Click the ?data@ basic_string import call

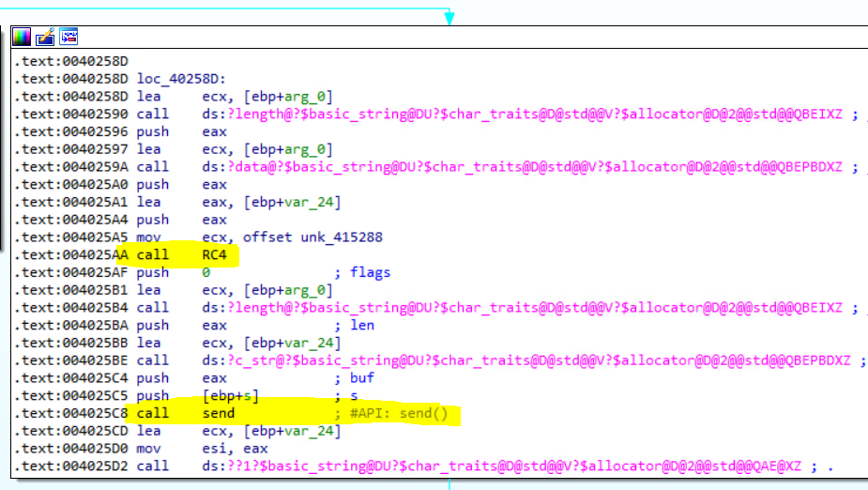pyautogui.click(x=525, y=167)
